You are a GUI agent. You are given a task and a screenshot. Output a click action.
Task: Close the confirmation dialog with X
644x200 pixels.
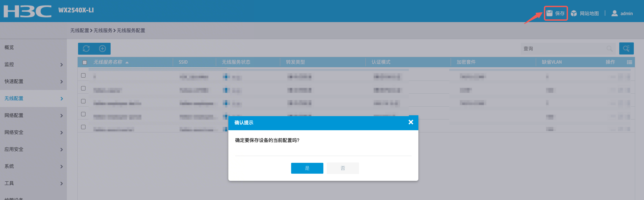point(411,122)
